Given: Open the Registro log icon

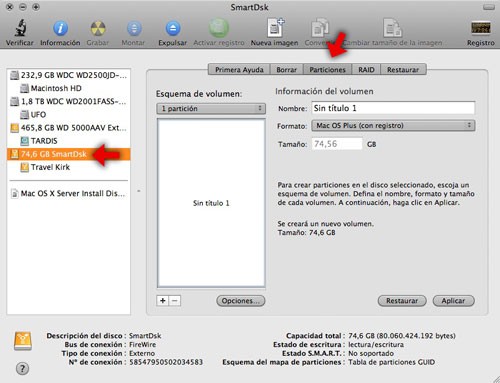Looking at the screenshot, I should pyautogui.click(x=481, y=28).
